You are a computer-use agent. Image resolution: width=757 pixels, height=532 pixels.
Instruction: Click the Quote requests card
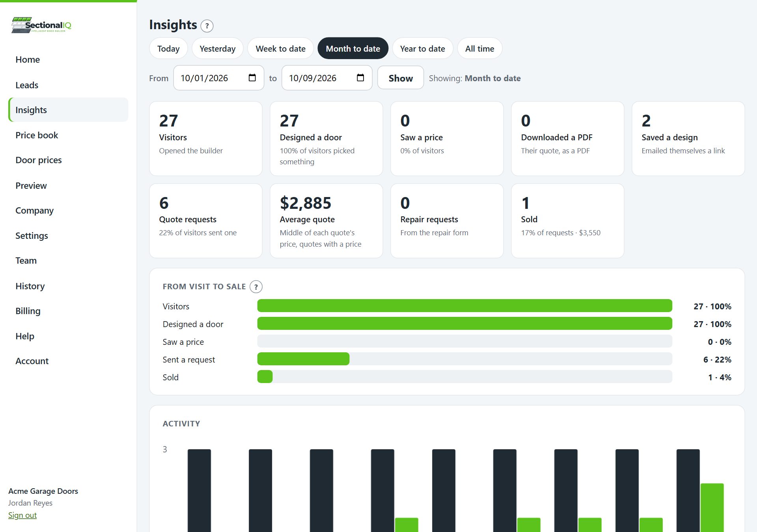pos(206,221)
